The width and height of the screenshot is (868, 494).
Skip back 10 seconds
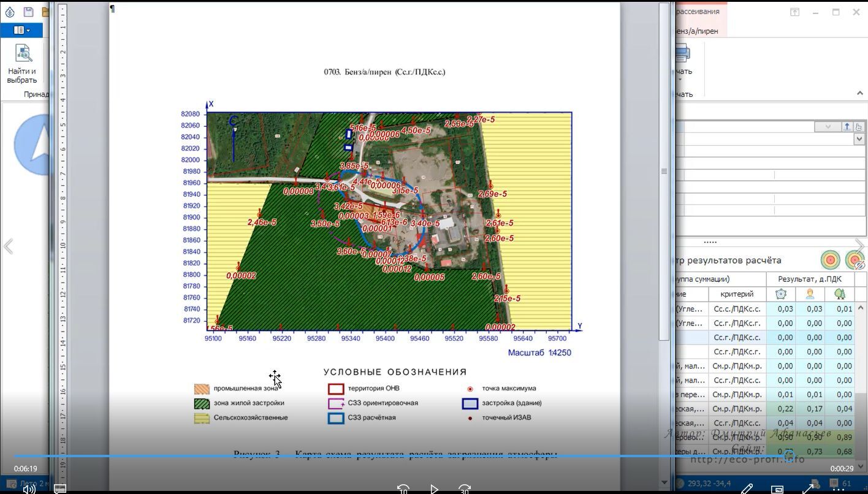point(403,489)
